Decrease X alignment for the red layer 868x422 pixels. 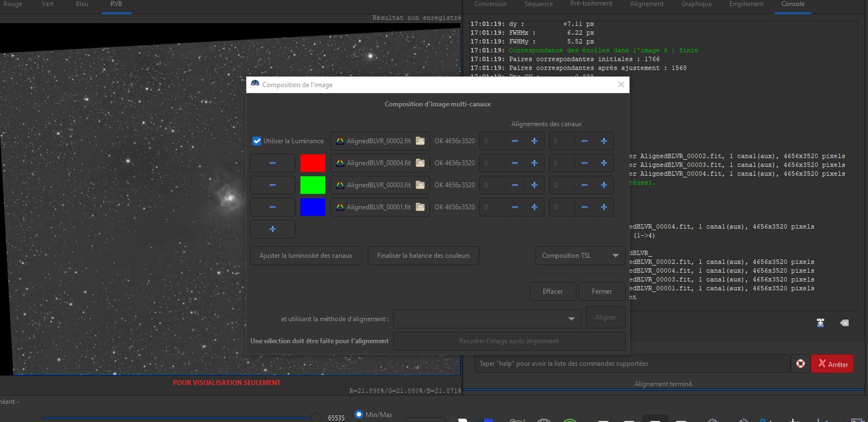[x=515, y=163]
